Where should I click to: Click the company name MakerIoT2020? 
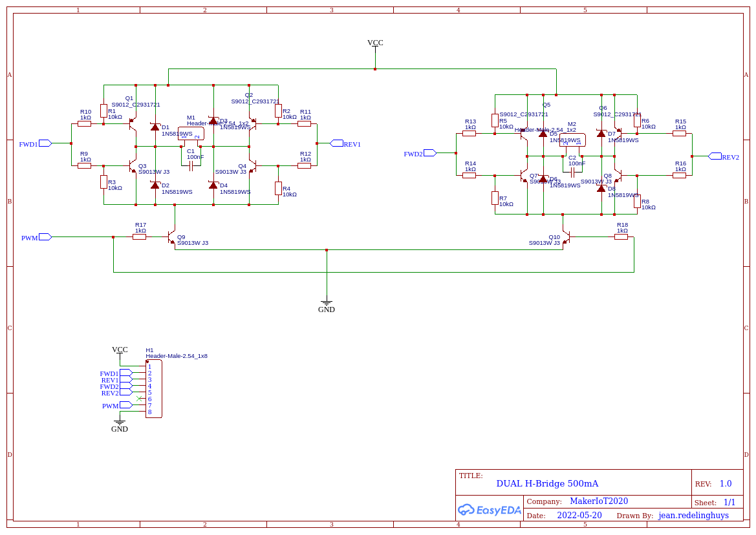click(598, 501)
